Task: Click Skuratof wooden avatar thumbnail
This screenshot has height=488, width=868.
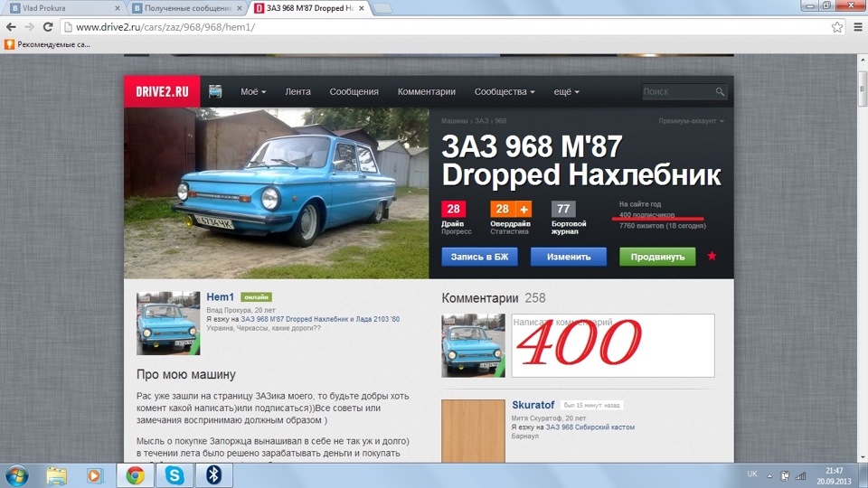Action: (x=473, y=431)
